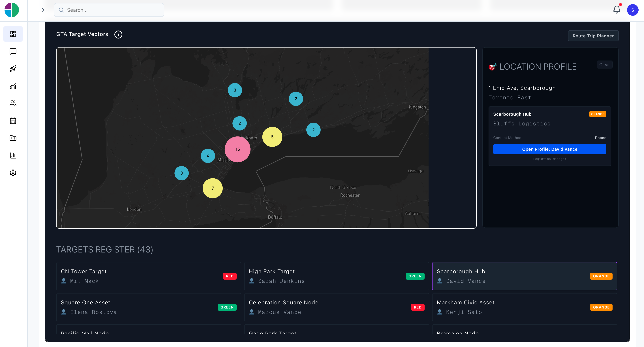The width and height of the screenshot is (644, 347).
Task: Click the address 1 Enid Ave, Scarborough
Action: (x=522, y=88)
